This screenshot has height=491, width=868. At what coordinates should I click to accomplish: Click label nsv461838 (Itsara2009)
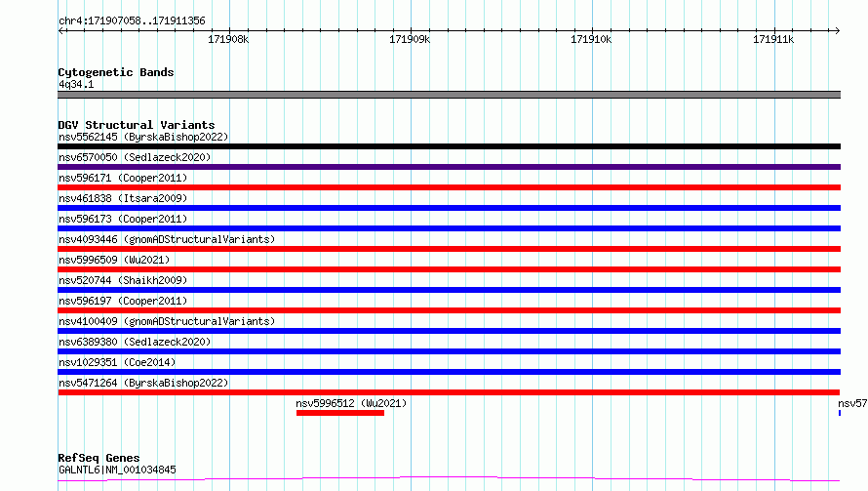(123, 198)
